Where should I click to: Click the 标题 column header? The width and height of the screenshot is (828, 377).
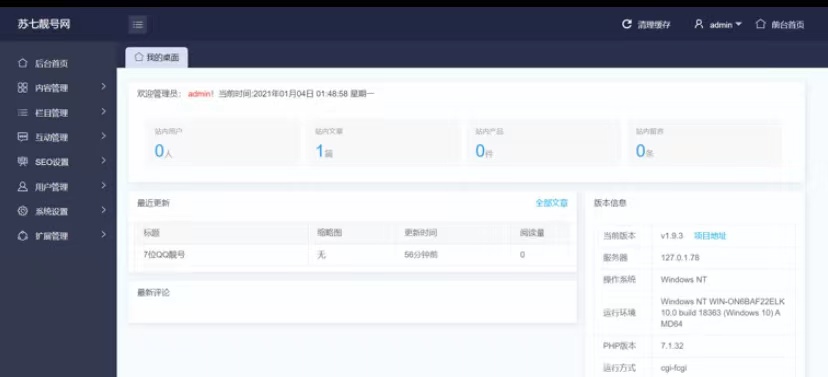[151, 233]
